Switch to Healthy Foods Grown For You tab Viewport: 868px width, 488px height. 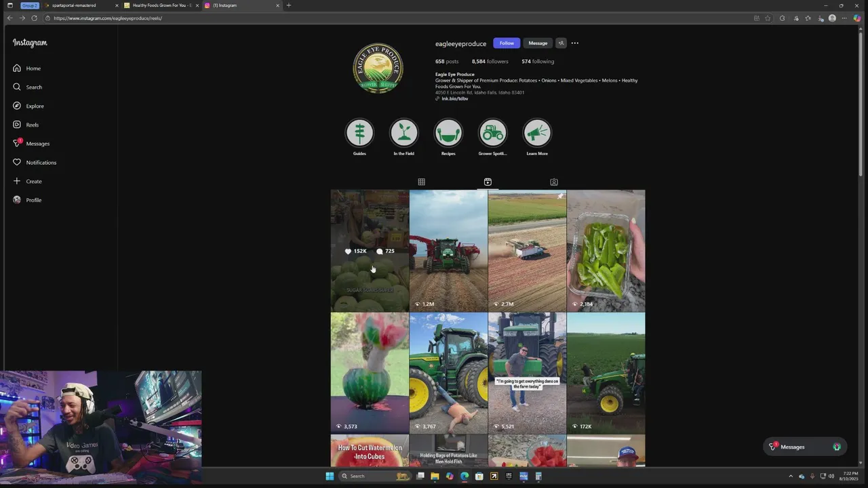(161, 5)
